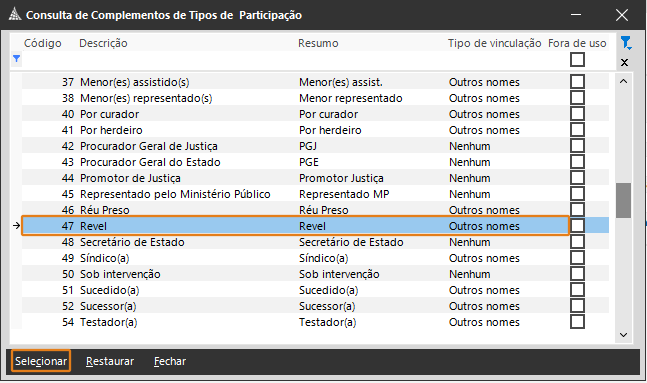Check Fora de uso for Menor(es) assistido(s)
This screenshot has width=647, height=383.
(x=577, y=81)
